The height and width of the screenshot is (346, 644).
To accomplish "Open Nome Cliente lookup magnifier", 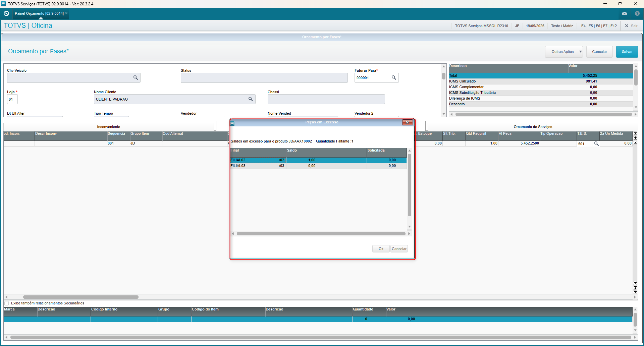I will (x=251, y=99).
